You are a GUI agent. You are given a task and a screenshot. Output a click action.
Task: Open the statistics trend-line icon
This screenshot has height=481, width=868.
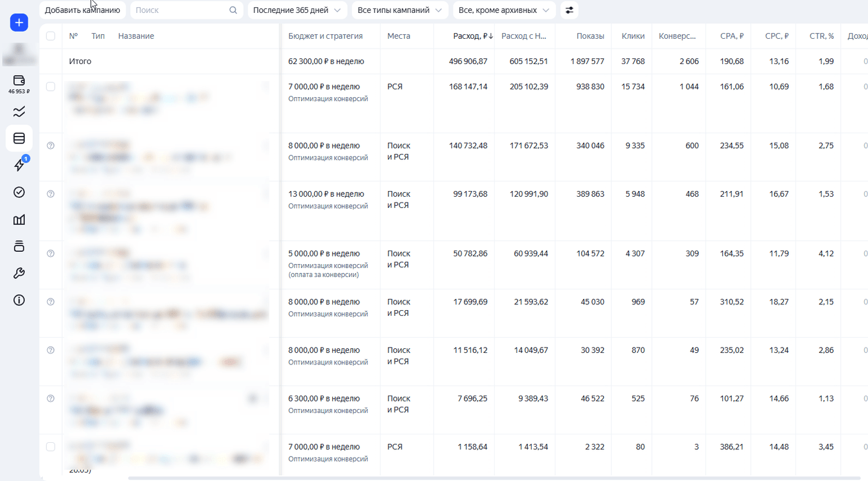19,112
